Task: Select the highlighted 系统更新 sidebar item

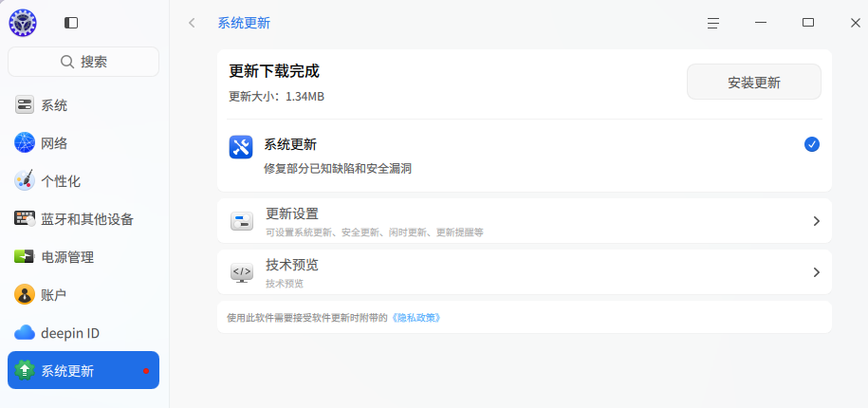Action: click(83, 370)
